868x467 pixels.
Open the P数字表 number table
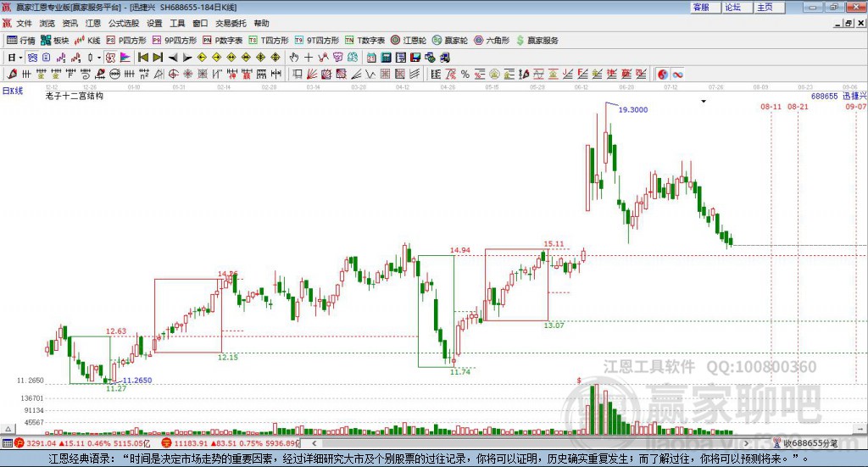[223, 41]
